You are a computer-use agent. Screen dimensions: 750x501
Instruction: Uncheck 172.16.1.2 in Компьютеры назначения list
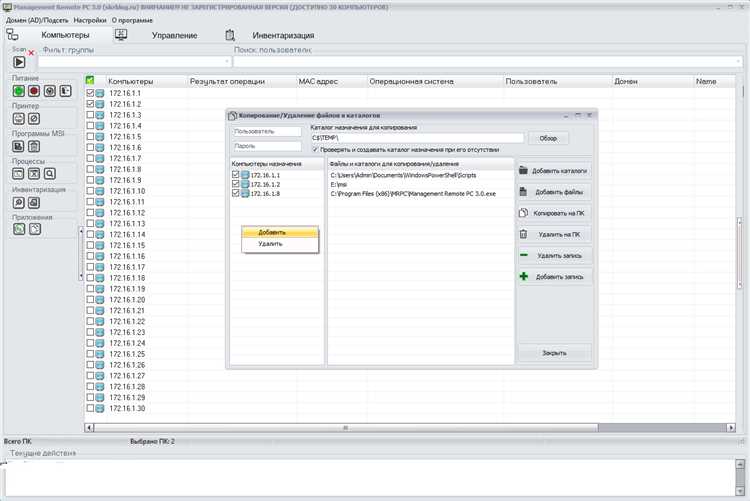tap(235, 184)
